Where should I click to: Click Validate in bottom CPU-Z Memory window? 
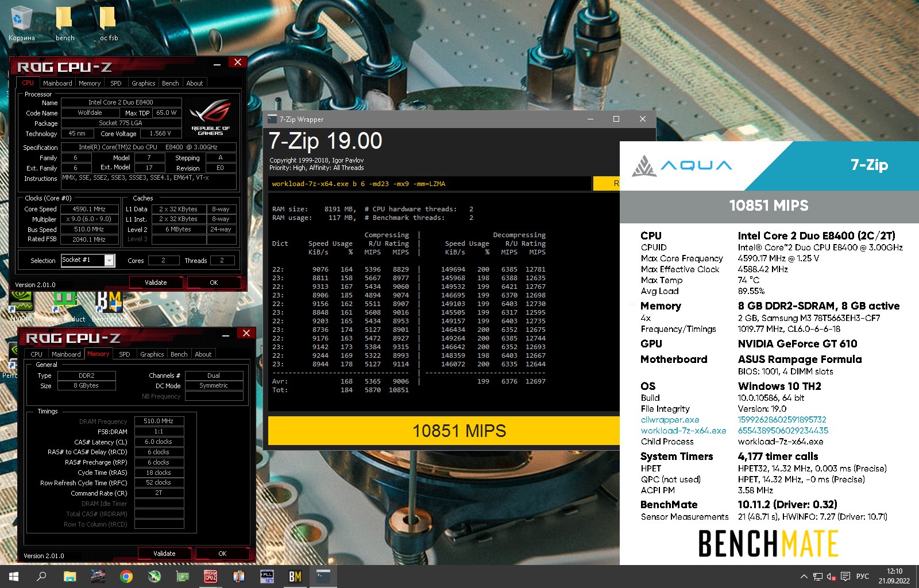[x=164, y=554]
